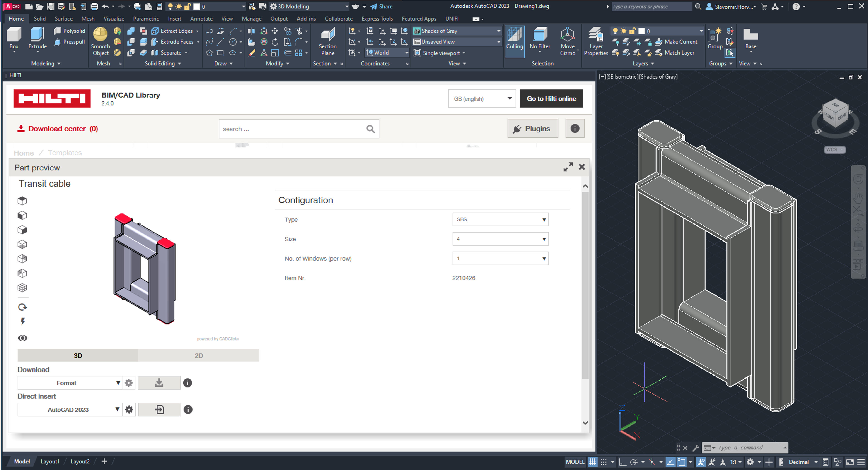Image resolution: width=868 pixels, height=470 pixels.
Task: Click the Go to Hilti online button
Action: (x=551, y=99)
